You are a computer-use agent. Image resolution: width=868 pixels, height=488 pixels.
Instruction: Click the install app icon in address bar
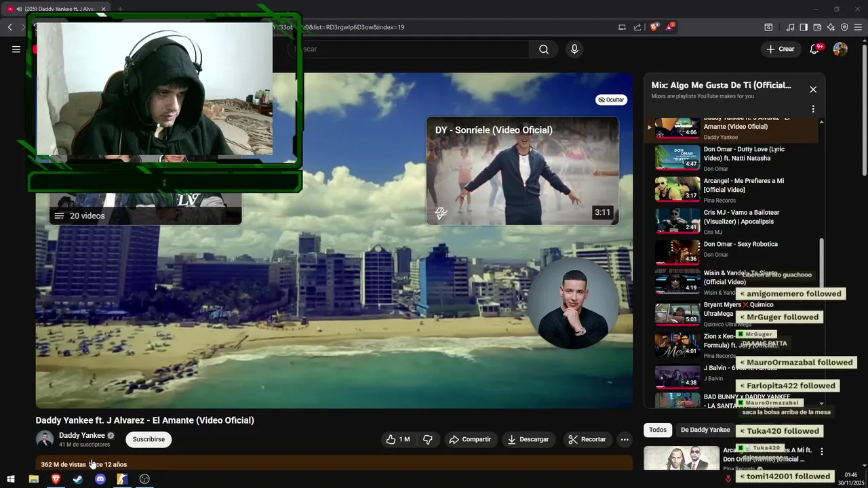tap(622, 27)
